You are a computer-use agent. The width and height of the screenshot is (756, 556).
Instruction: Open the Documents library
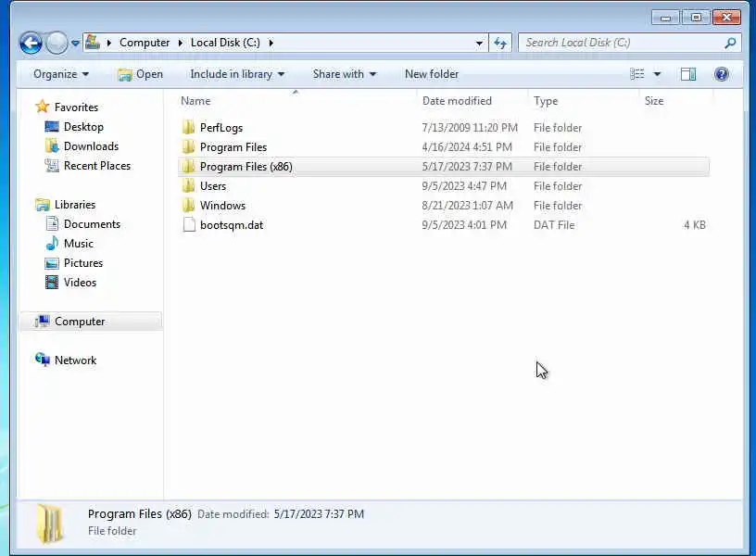click(x=92, y=223)
